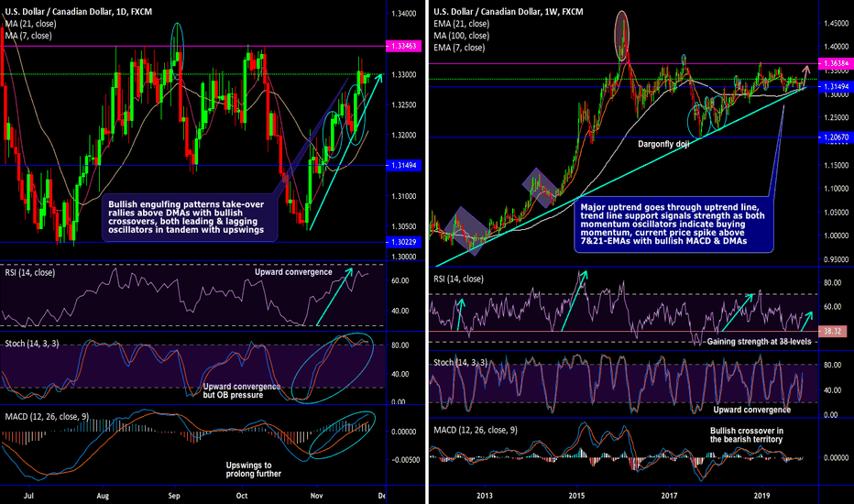Click the pink ellipse at weekly price peak

622,30
